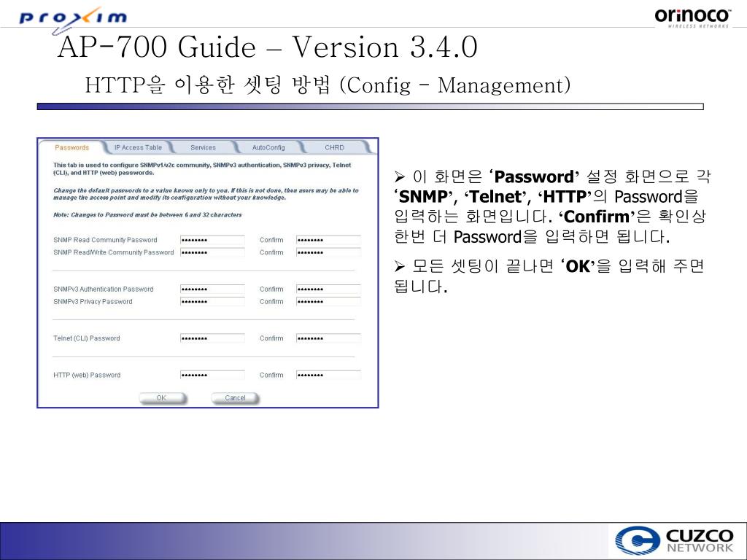Click the 'SNMPv3 Authentication Password' label
Image resolution: width=747 pixels, height=560 pixels.
click(x=104, y=289)
